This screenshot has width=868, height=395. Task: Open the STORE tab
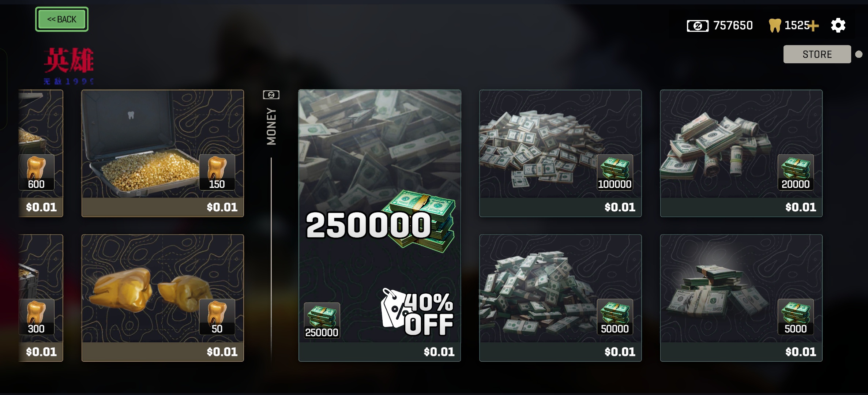coord(817,54)
